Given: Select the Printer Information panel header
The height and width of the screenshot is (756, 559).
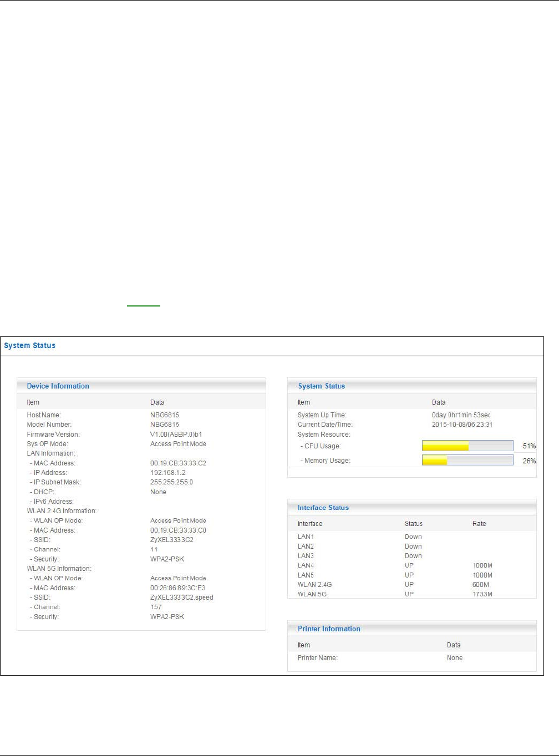Looking at the screenshot, I should pos(412,629).
